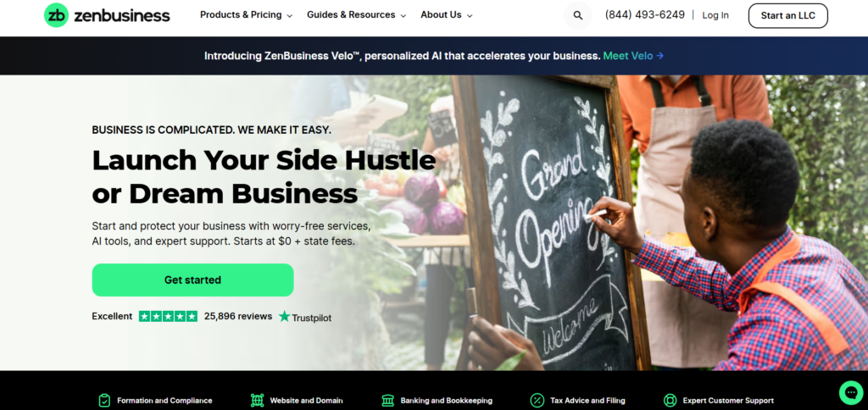This screenshot has height=410, width=868.
Task: Click the Formation and Compliance clipboard icon
Action: coord(104,400)
